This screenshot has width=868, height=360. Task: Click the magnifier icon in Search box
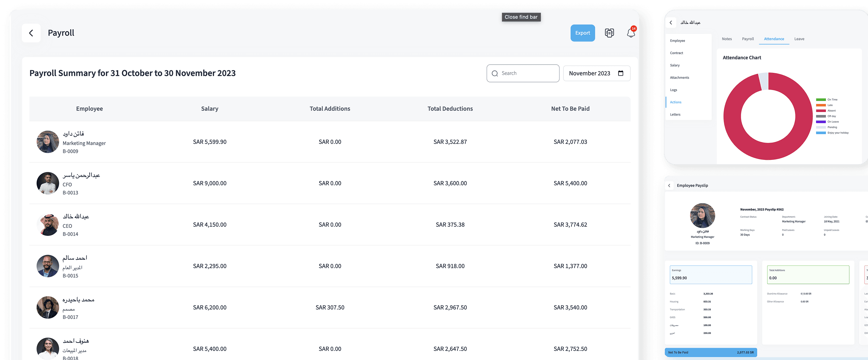tap(495, 74)
